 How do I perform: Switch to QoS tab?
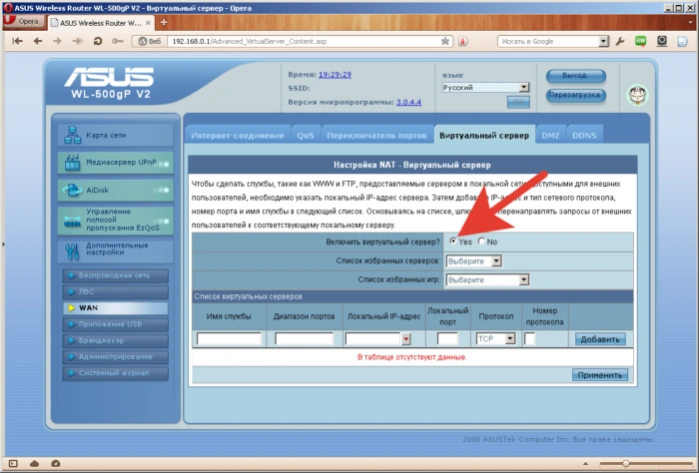pyautogui.click(x=305, y=136)
